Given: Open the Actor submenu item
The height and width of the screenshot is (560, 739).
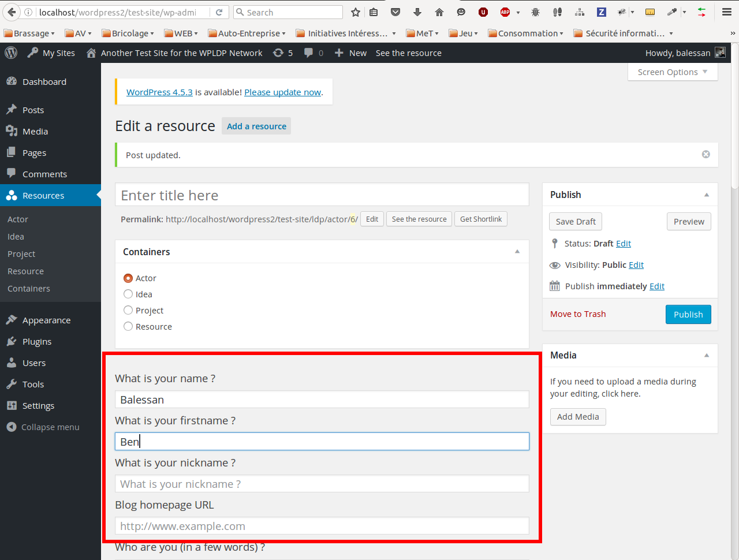Looking at the screenshot, I should click(18, 219).
